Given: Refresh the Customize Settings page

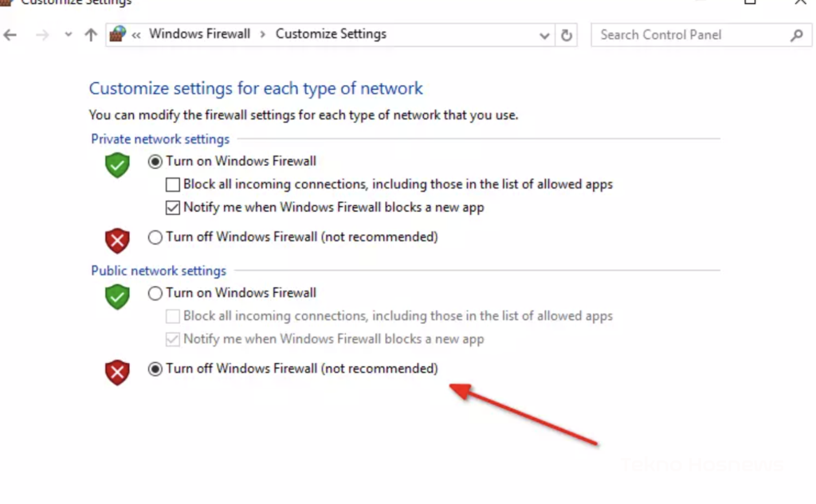Looking at the screenshot, I should (x=567, y=35).
